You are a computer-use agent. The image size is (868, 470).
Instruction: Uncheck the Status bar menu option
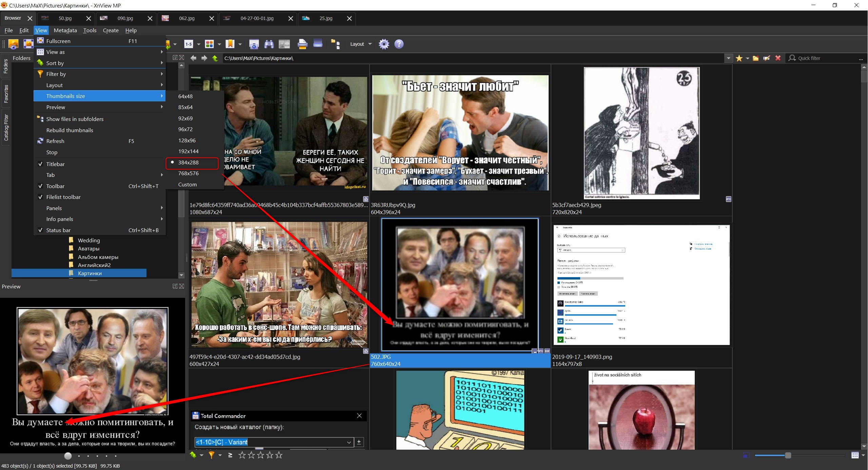pos(58,230)
